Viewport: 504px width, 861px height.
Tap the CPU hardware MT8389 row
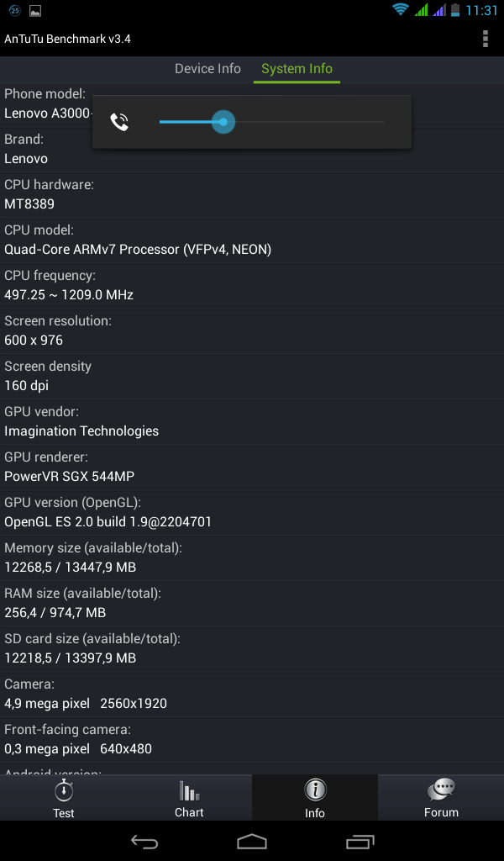(x=252, y=194)
